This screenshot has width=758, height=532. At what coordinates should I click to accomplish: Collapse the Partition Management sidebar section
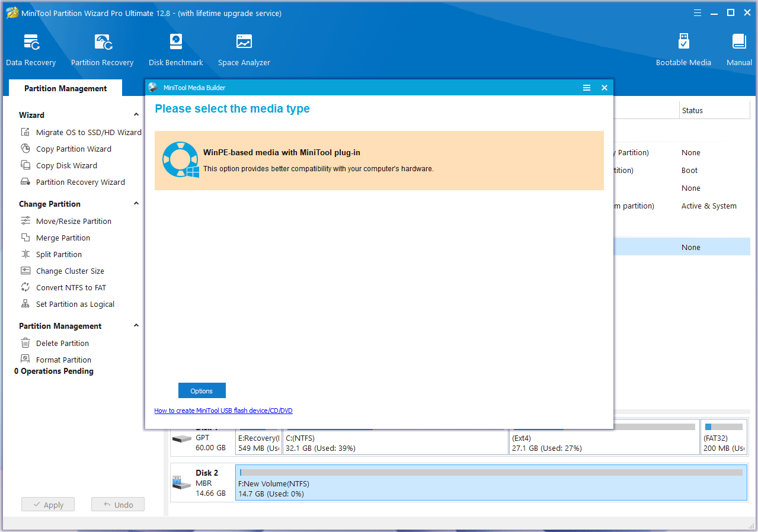pos(136,326)
